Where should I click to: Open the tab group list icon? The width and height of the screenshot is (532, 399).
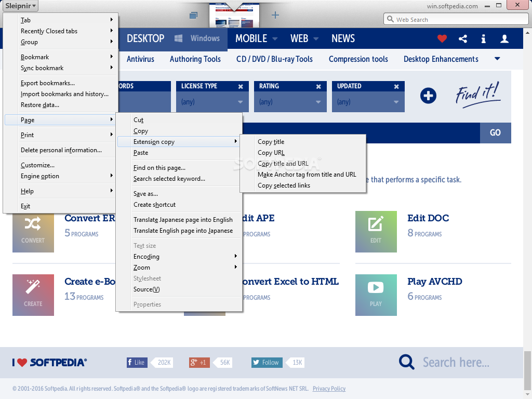coord(193,15)
